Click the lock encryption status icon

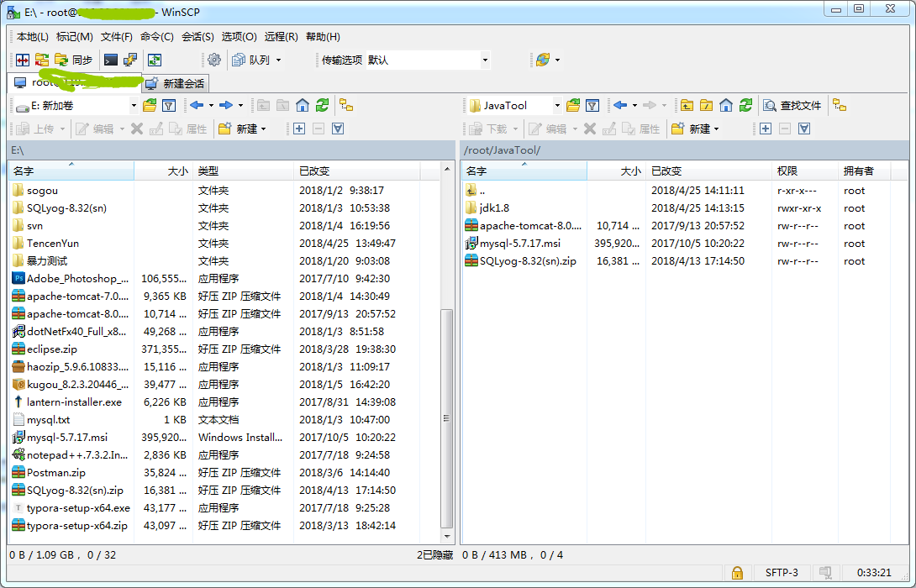737,572
